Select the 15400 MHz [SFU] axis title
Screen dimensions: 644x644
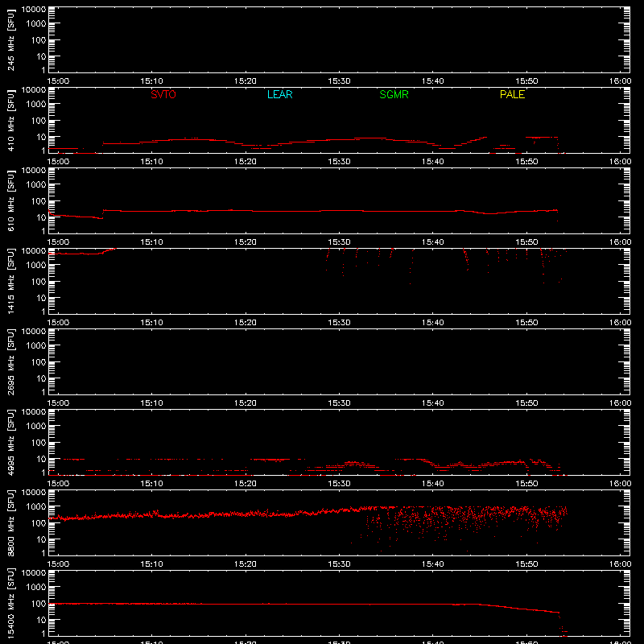tap(10, 603)
